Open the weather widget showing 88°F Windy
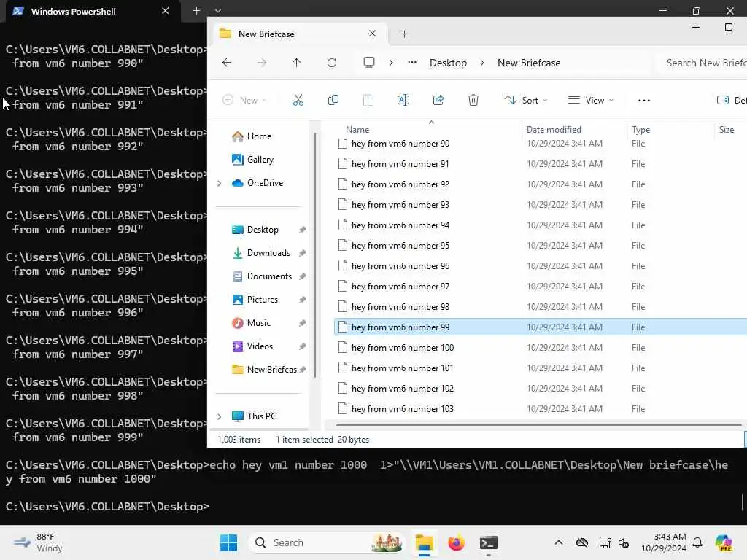The image size is (747, 560). [38, 542]
